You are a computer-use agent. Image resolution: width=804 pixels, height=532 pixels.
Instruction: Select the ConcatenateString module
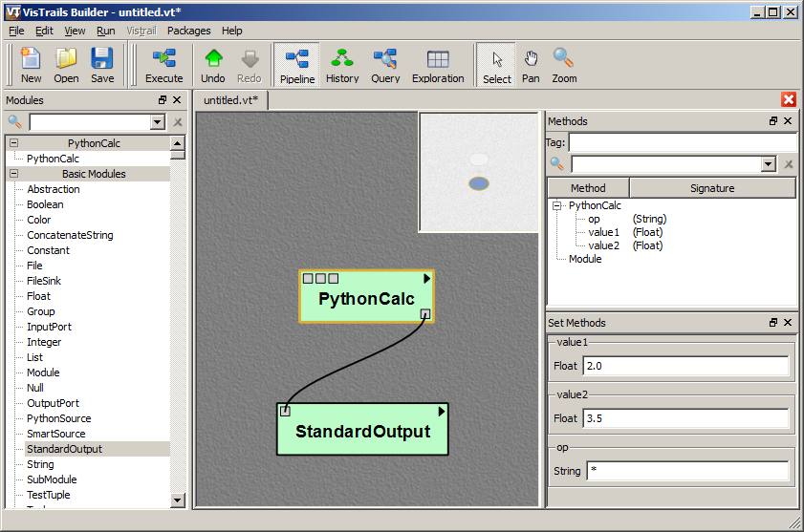[70, 235]
